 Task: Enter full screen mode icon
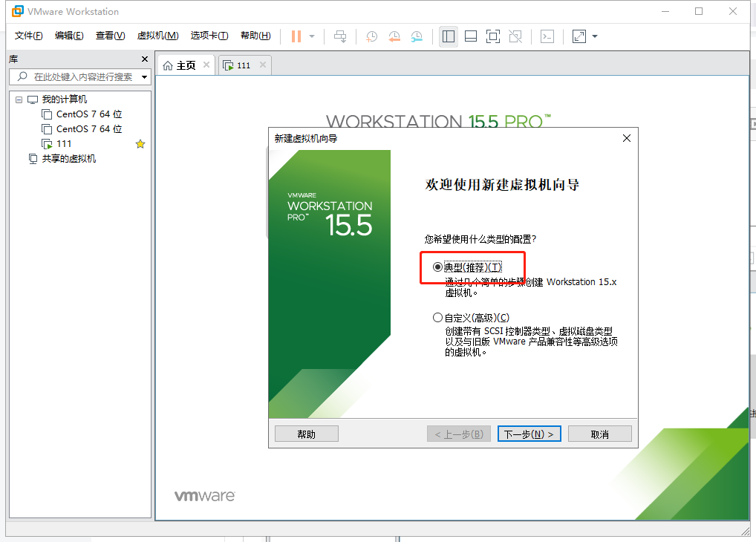[x=493, y=36]
